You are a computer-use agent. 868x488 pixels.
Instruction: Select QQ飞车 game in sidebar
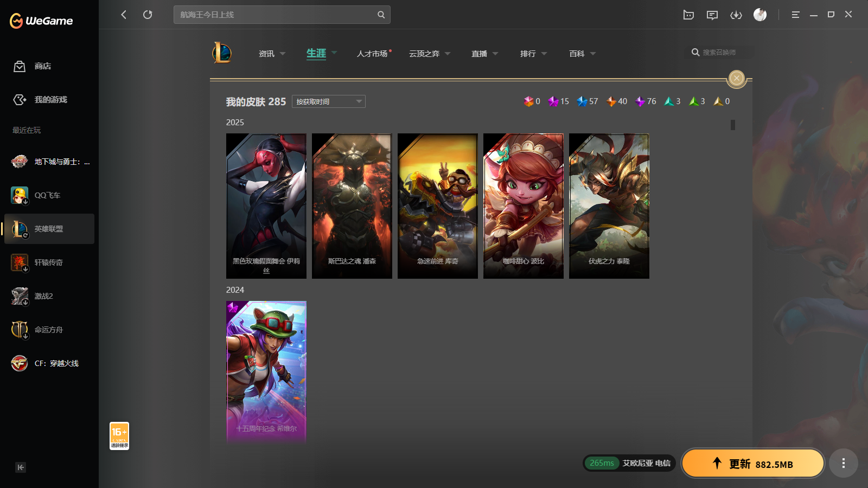[49, 195]
